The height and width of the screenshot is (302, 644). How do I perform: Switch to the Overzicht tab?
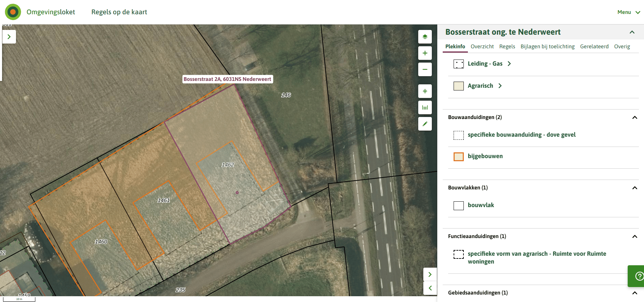pos(482,47)
